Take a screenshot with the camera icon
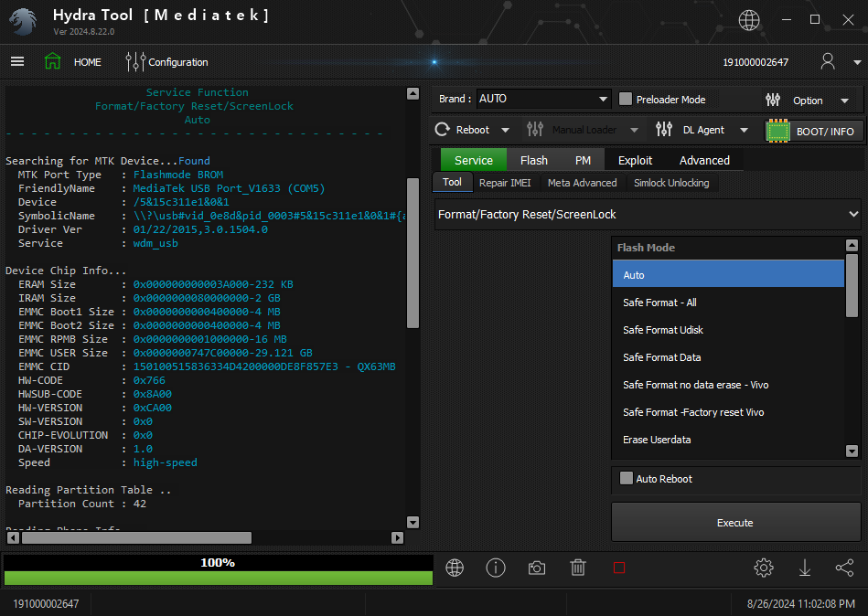Screen dimensions: 868x616 536,568
